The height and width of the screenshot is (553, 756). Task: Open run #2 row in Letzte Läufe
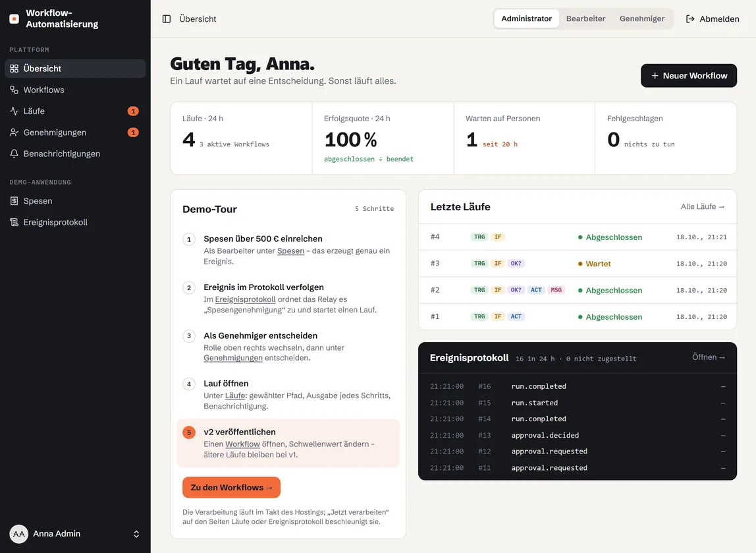(578, 290)
